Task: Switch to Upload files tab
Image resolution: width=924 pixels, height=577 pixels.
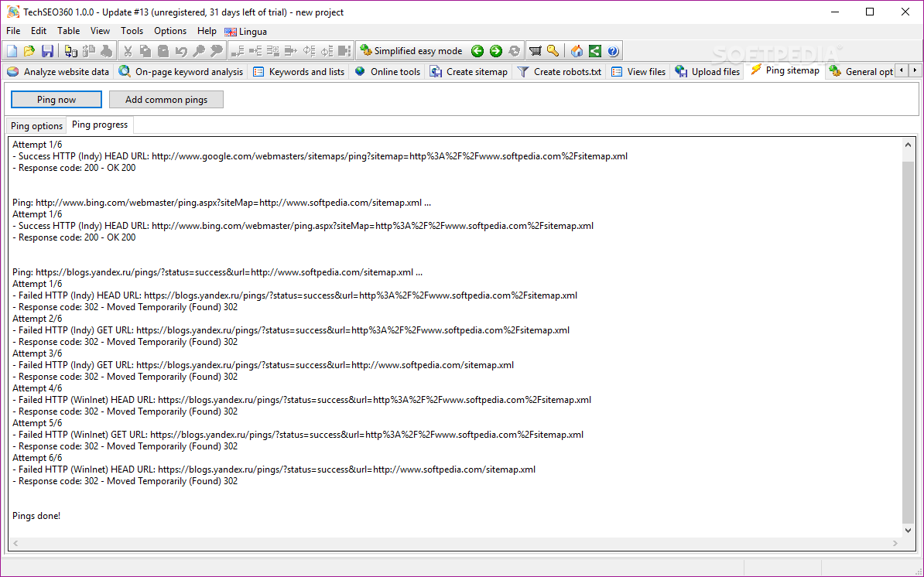Action: 707,72
